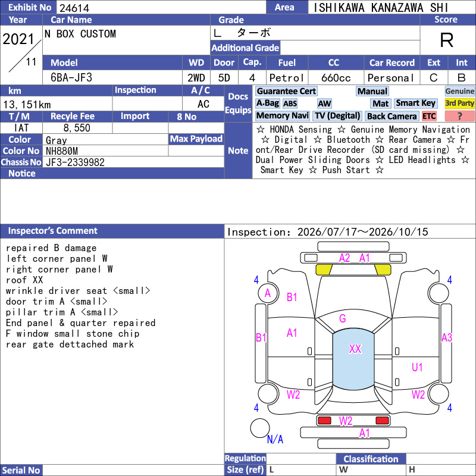The height and width of the screenshot is (476, 476).
Task: Click the TV (Degital) badge
Action: click(x=337, y=116)
